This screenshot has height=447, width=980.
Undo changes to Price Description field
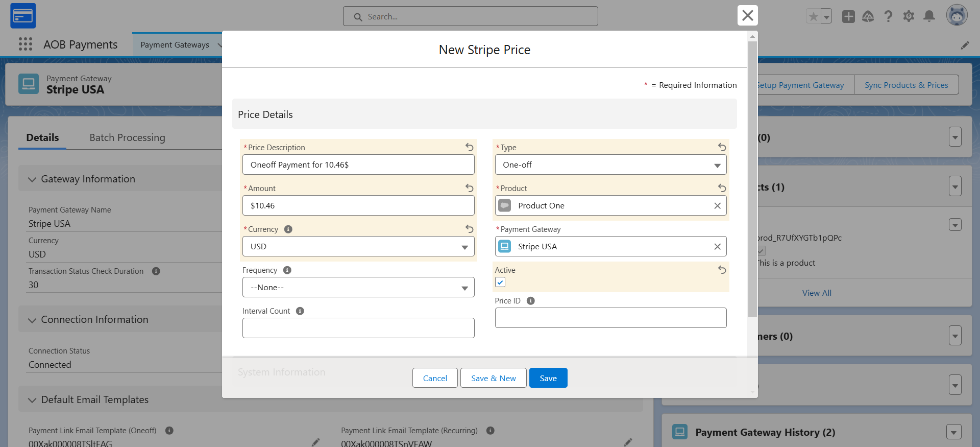[x=469, y=147]
